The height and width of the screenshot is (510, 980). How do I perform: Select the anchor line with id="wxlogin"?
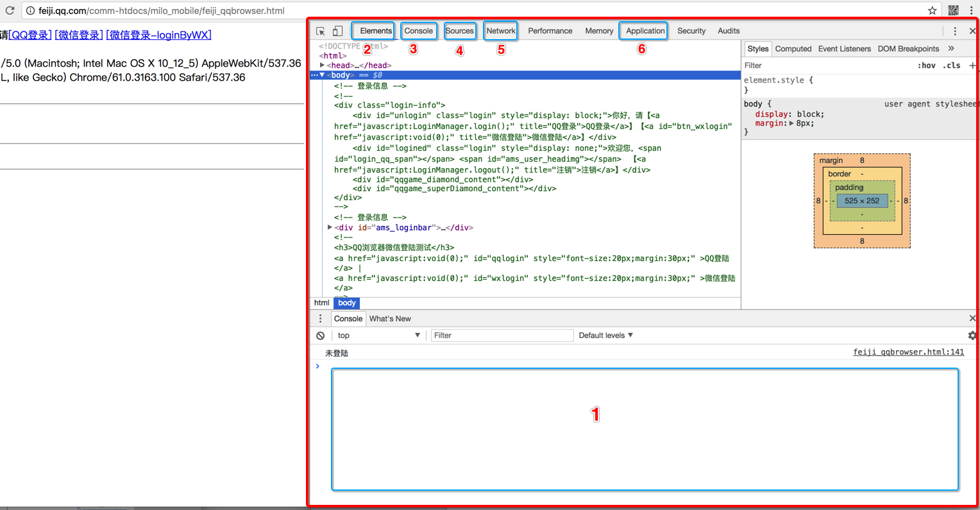pyautogui.click(x=535, y=278)
